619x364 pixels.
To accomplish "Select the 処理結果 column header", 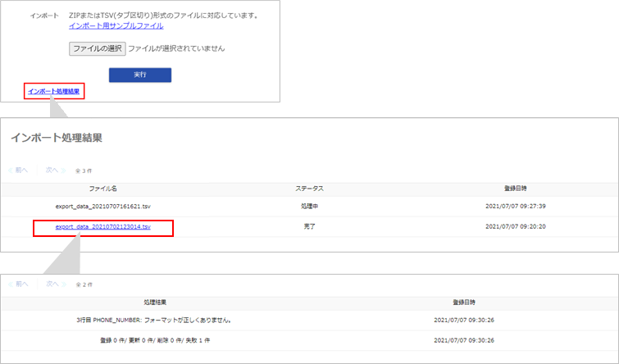I will [154, 303].
